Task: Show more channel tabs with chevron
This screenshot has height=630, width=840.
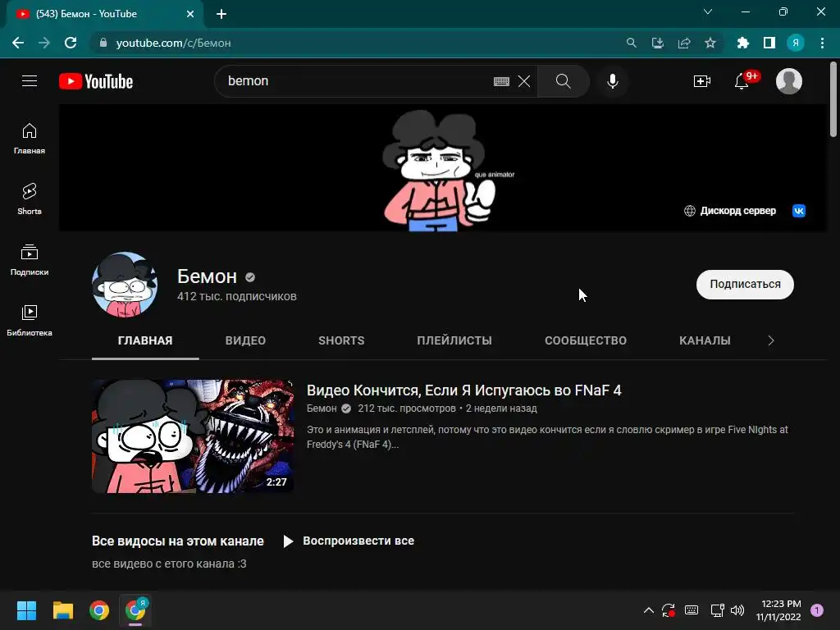Action: 771,340
